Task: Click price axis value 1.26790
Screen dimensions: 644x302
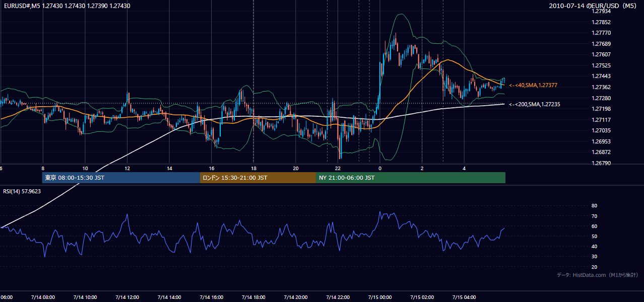Action: (x=602, y=163)
